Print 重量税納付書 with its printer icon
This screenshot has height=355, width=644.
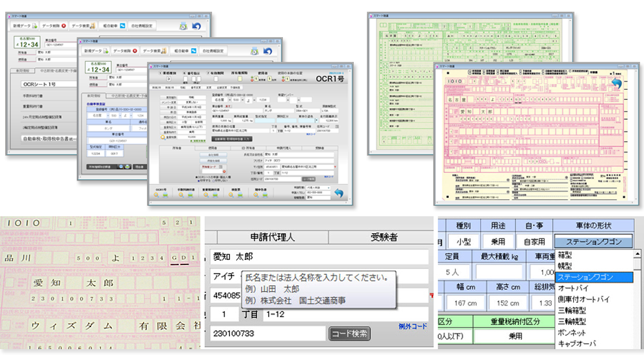point(215,195)
